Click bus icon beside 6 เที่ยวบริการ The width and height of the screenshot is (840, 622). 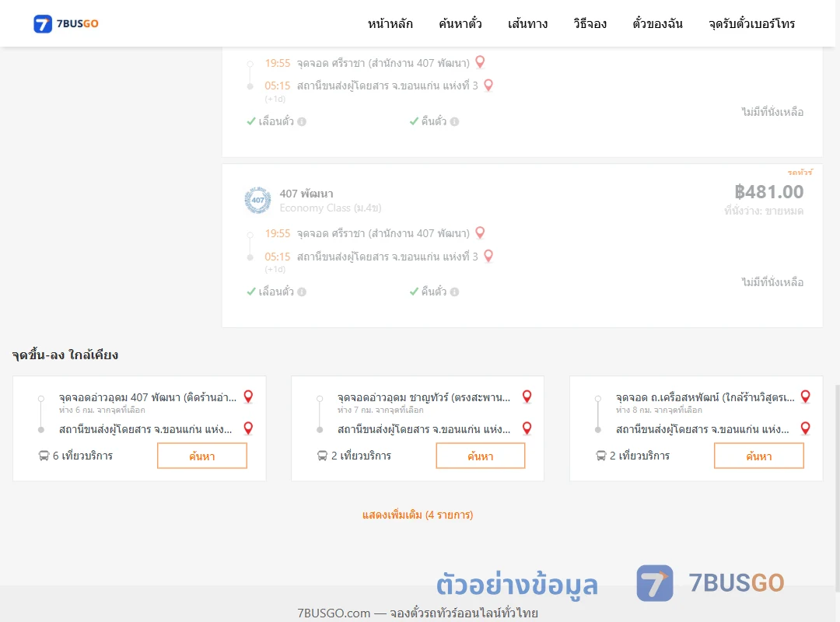click(x=44, y=456)
